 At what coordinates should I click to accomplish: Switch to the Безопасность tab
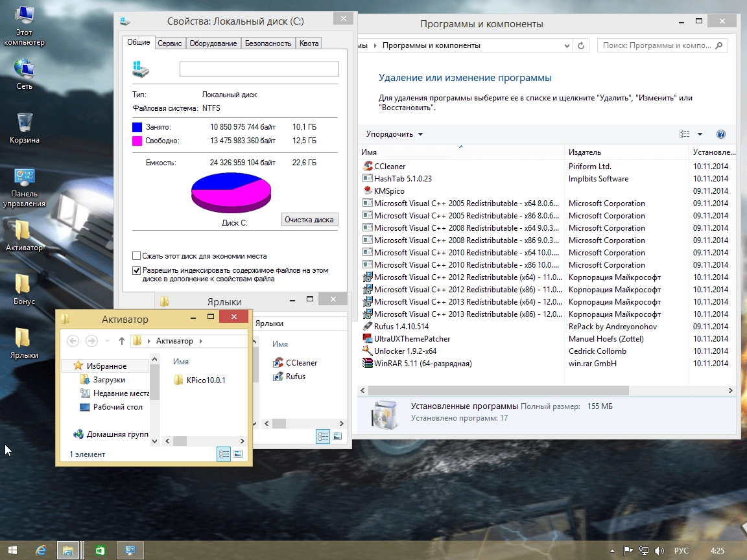[x=268, y=43]
